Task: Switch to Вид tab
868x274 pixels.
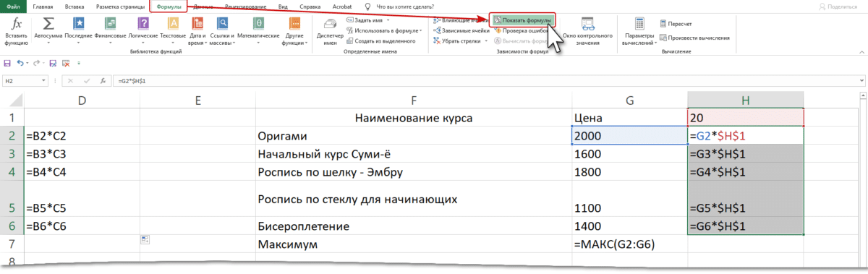Action: tap(283, 6)
